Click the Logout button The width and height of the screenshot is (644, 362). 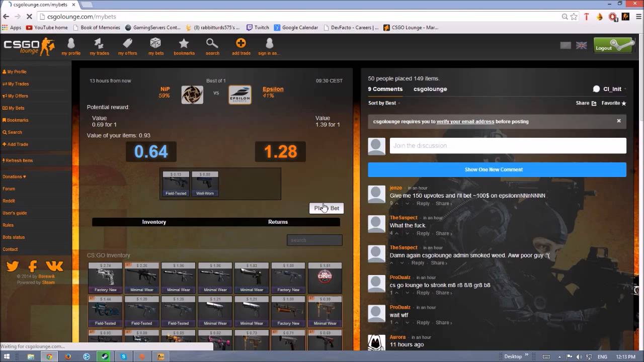point(613,45)
